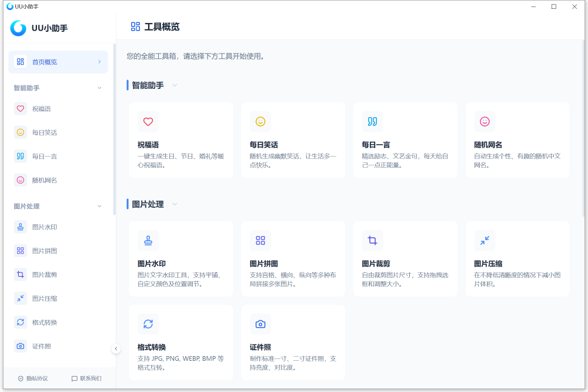Collapse the 图片处理 section in main panel
588x392 pixels.
click(175, 204)
